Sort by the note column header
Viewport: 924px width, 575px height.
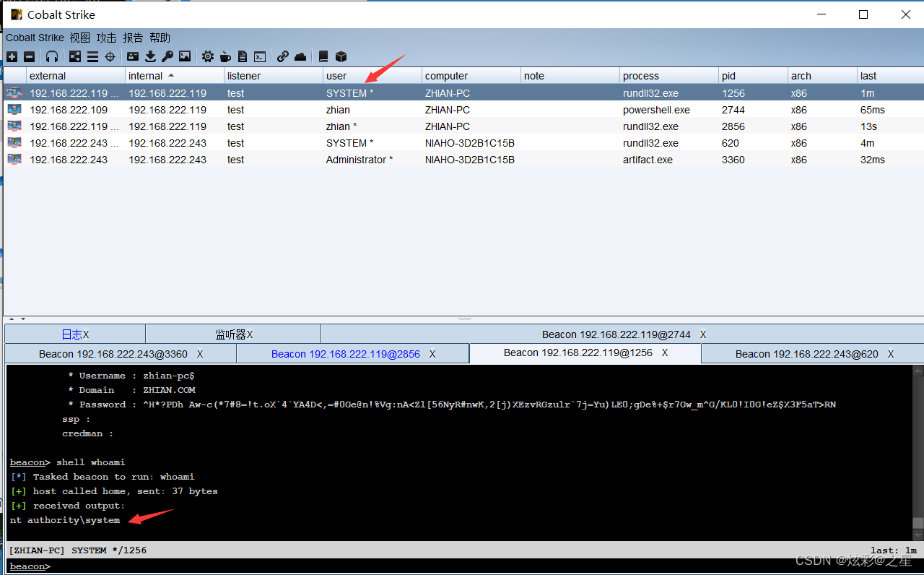tap(570, 75)
